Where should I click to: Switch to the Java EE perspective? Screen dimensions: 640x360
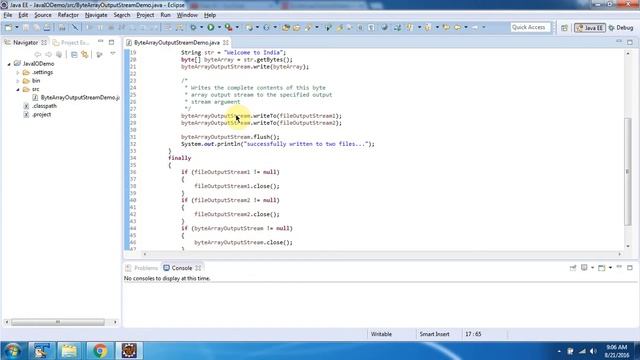[589, 28]
